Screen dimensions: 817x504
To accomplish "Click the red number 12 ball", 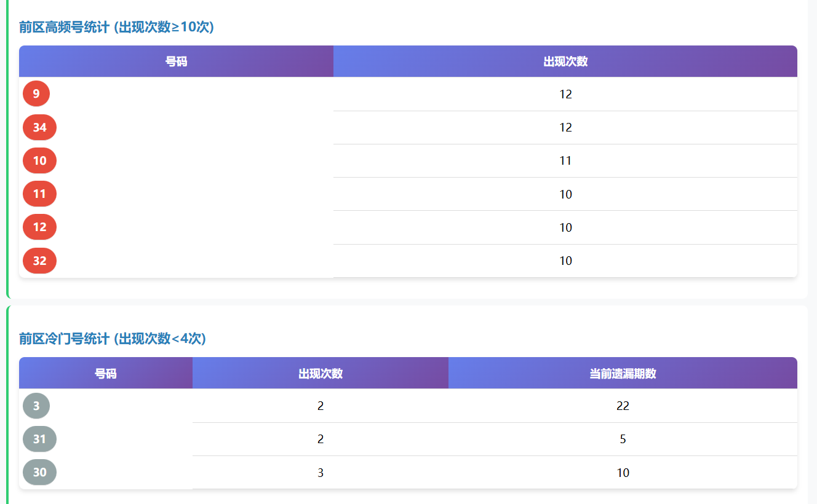I will (39, 227).
